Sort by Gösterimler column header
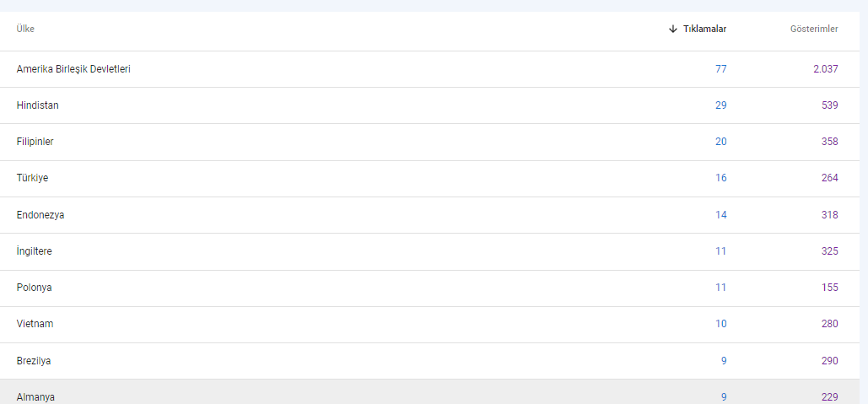 coord(814,29)
